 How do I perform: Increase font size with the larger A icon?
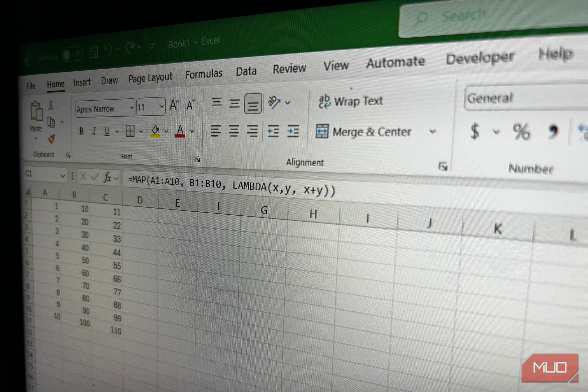point(174,106)
